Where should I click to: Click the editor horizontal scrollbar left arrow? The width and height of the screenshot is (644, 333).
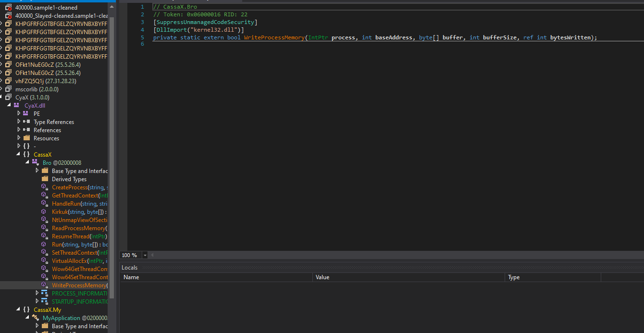[152, 255]
